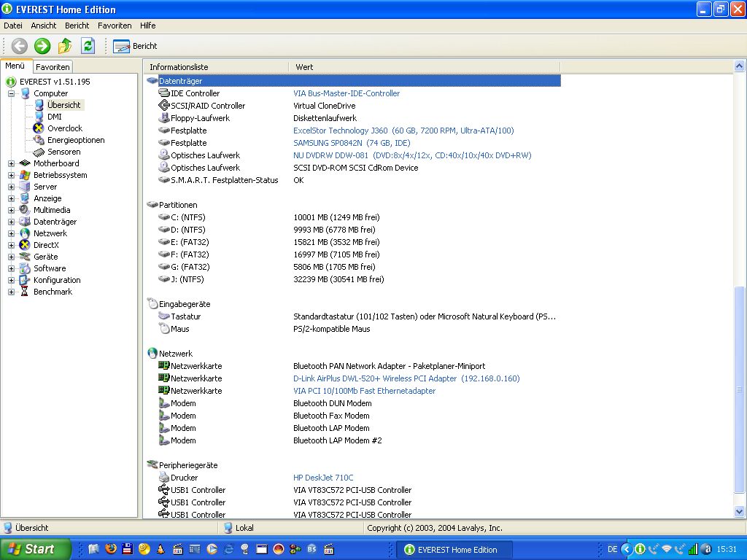This screenshot has width=747, height=560.
Task: Open VIA PCI 10/100Mb Fast Ethernetadapter link
Action: 364,391
